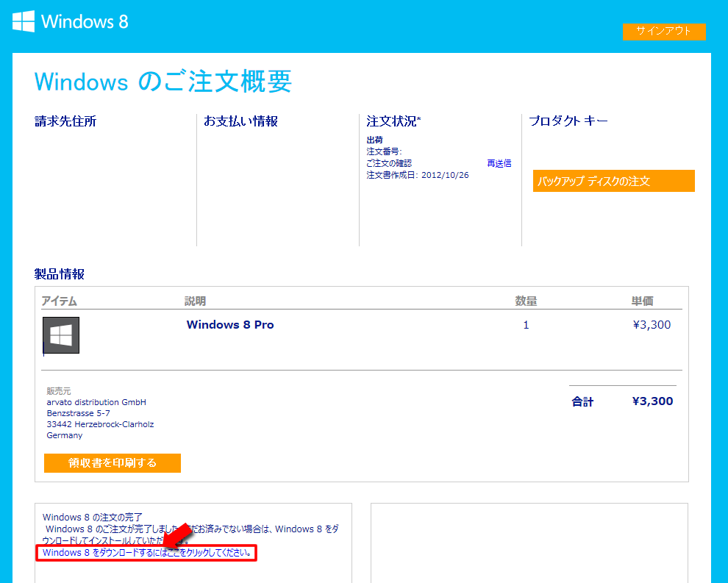Order a backup disc via バックアップ ディスクの注文
This screenshot has height=583, width=728.
tap(614, 181)
